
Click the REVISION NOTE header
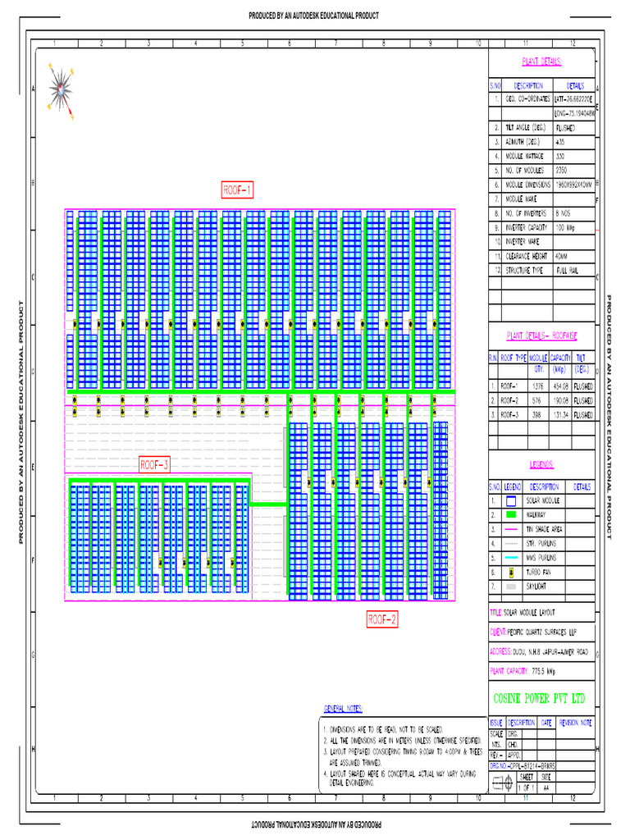pyautogui.click(x=575, y=723)
